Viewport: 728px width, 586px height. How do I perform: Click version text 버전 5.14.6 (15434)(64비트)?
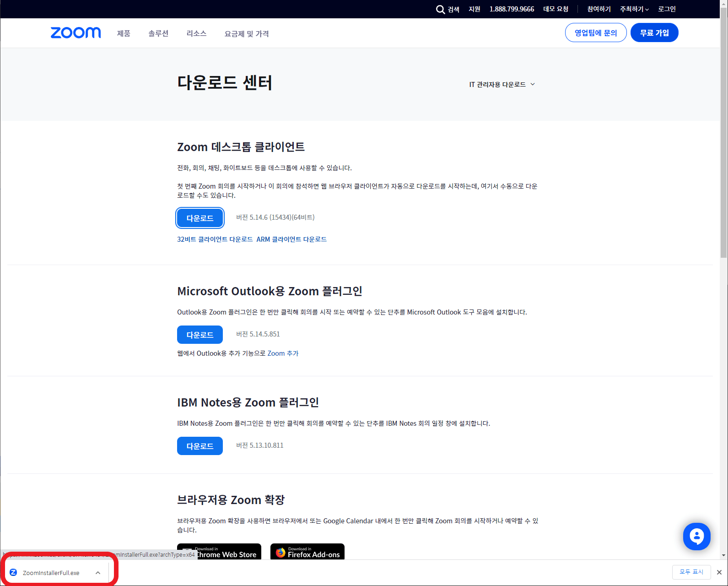point(275,217)
